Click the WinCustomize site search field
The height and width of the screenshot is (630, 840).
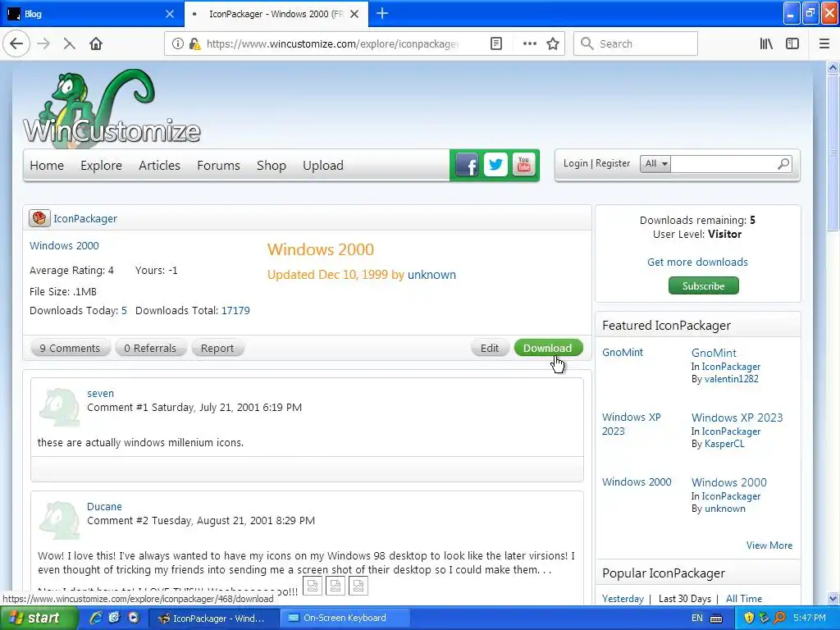pyautogui.click(x=724, y=163)
